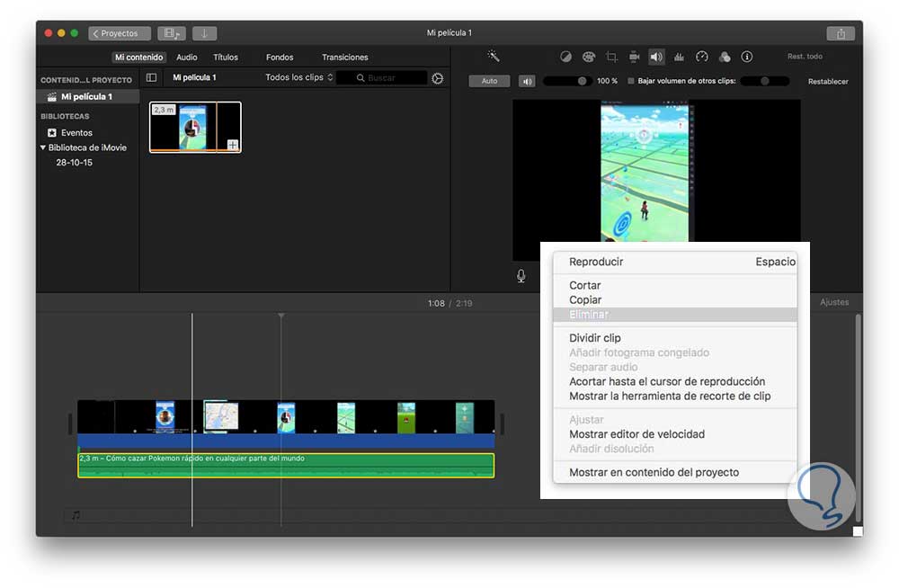Click Restablecer button
899x588 pixels.
(x=828, y=82)
